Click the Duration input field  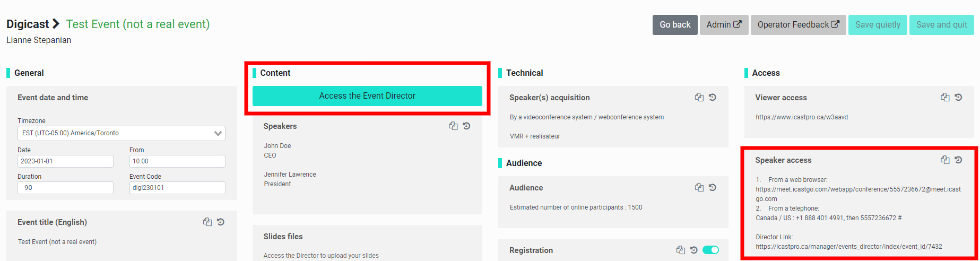pos(65,188)
